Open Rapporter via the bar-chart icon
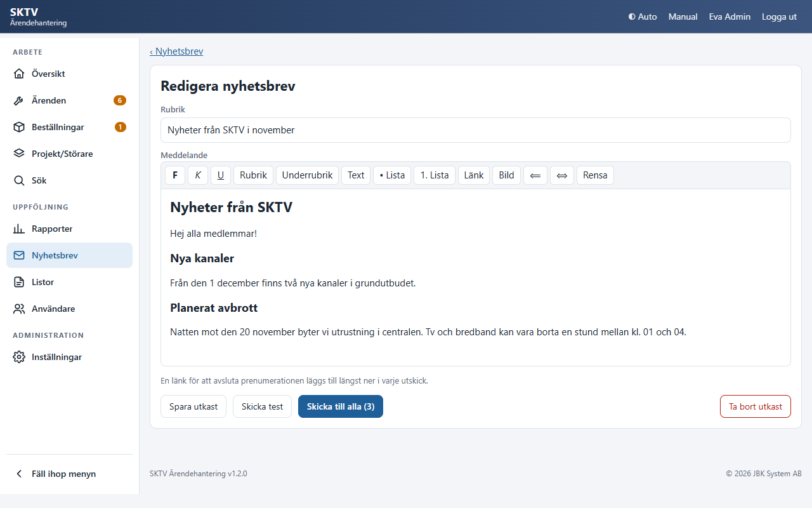Image resolution: width=812 pixels, height=508 pixels. coord(19,229)
